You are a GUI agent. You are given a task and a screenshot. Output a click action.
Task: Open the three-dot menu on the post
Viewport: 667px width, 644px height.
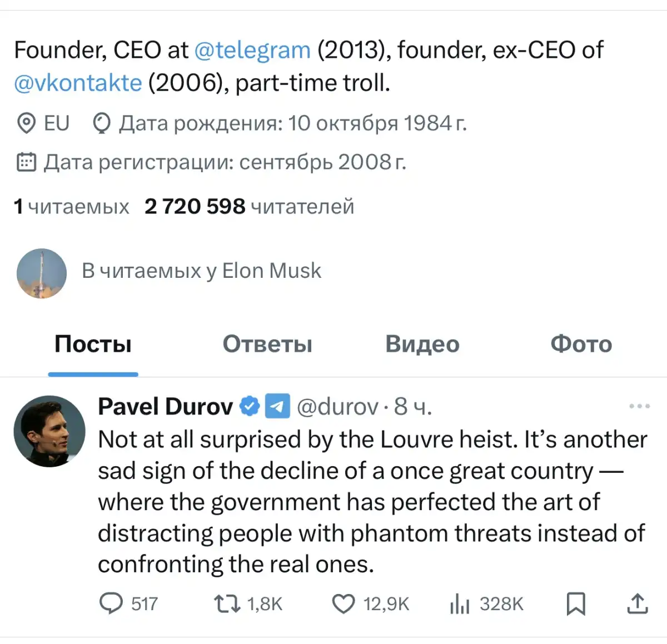coord(639,406)
